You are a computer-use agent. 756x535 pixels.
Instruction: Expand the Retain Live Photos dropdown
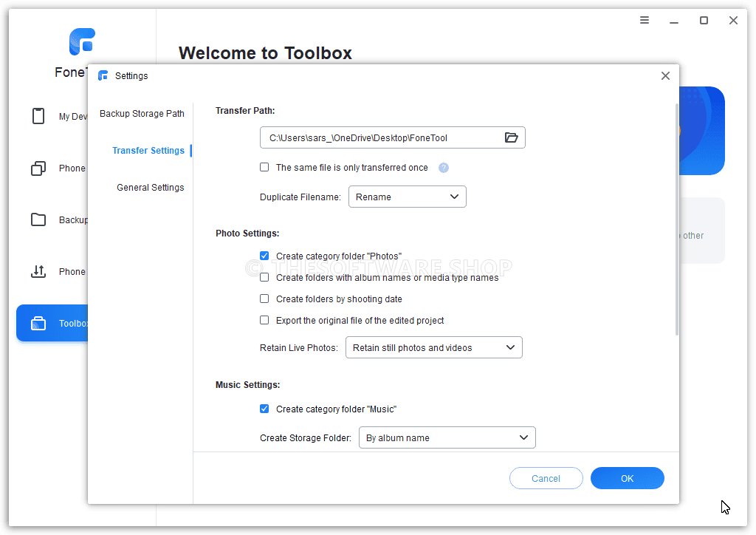pyautogui.click(x=434, y=348)
